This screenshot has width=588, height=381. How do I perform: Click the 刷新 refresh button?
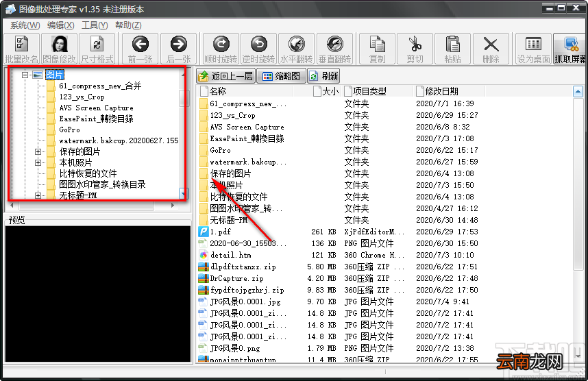[x=323, y=76]
